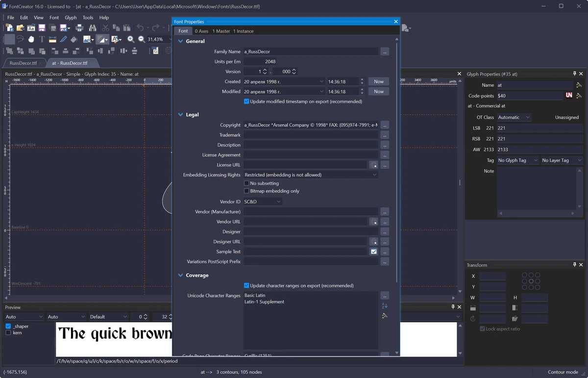The image size is (588, 378).
Task: Open the License URL globe icon
Action: (373, 165)
